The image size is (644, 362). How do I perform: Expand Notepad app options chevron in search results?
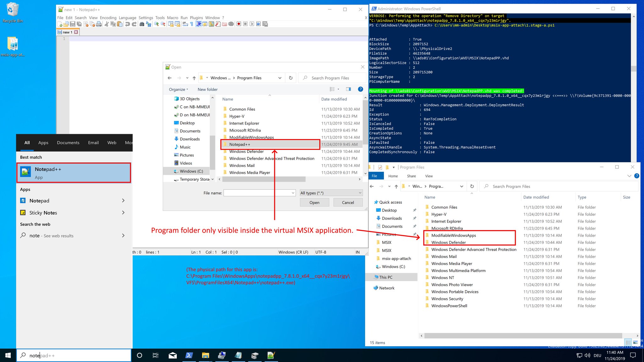click(x=123, y=200)
